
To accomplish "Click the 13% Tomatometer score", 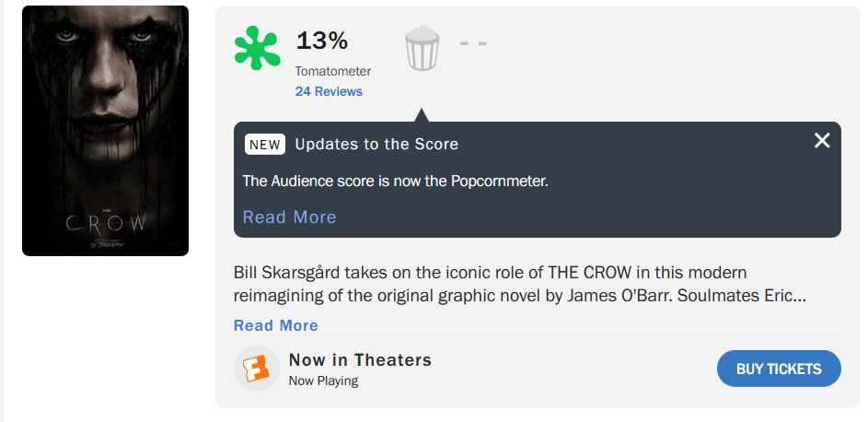I will (x=322, y=41).
